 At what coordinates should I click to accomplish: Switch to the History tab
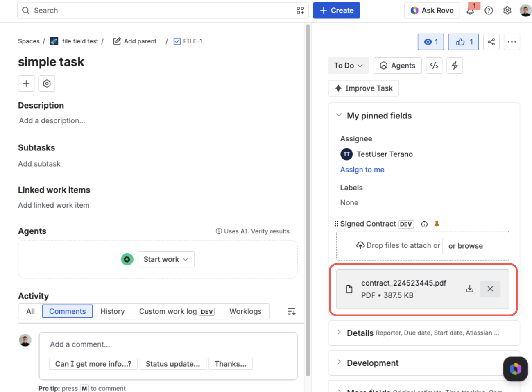[113, 311]
